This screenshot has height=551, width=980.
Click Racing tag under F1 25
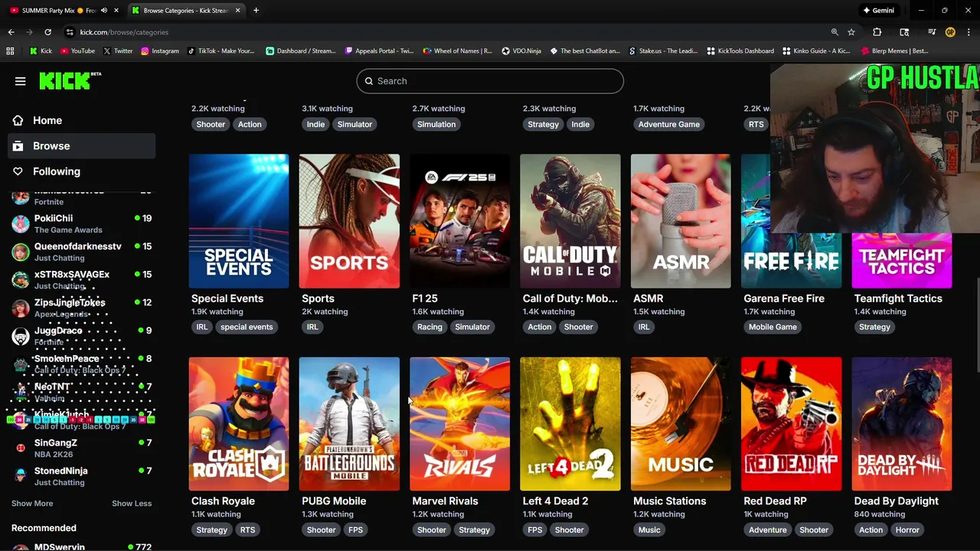pyautogui.click(x=430, y=327)
